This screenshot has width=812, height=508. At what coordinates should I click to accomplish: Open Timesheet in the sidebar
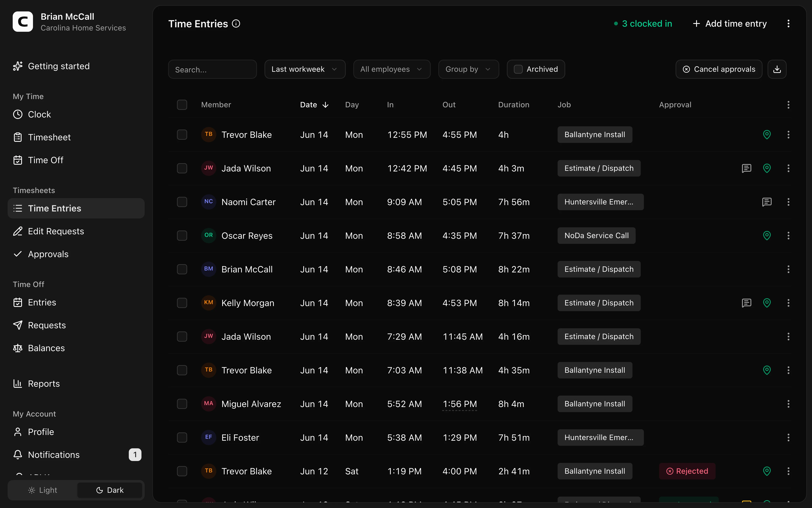(x=76, y=137)
